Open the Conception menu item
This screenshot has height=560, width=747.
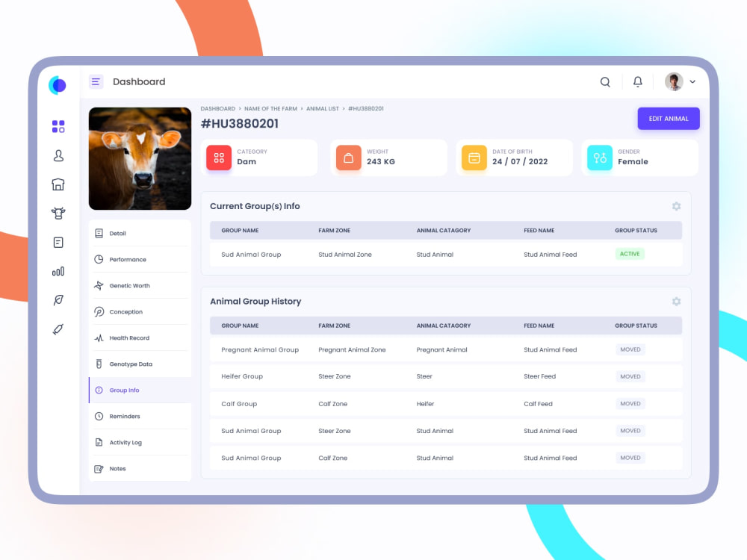(x=140, y=312)
